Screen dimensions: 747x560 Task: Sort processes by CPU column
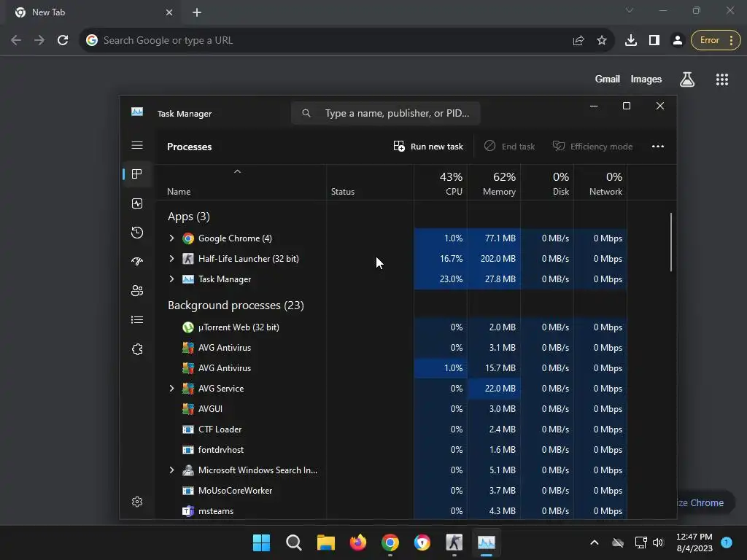coord(441,183)
